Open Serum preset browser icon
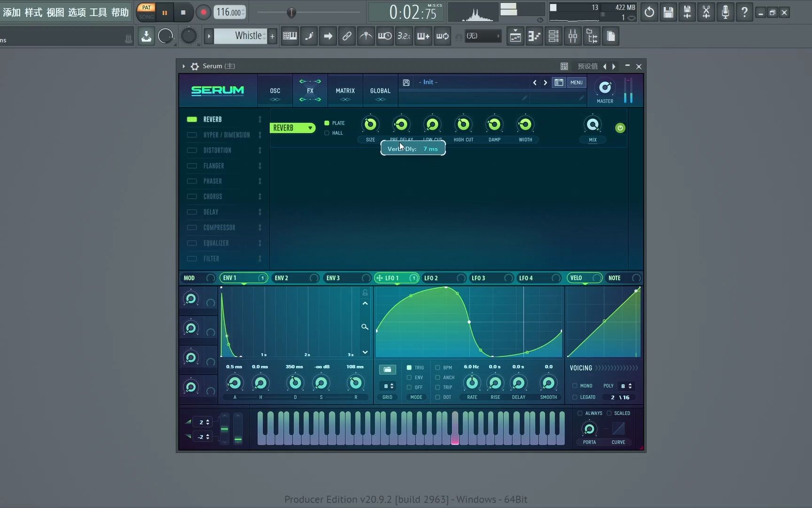This screenshot has width=812, height=508. coord(559,82)
